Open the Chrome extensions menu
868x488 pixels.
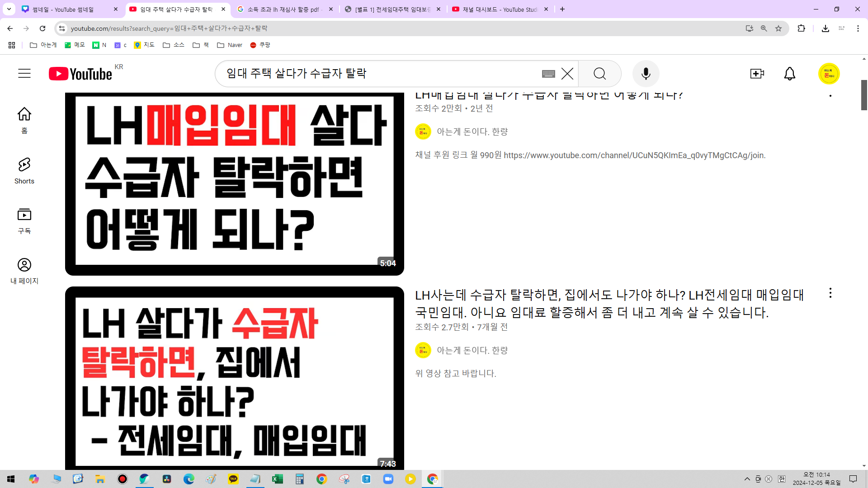[801, 28]
